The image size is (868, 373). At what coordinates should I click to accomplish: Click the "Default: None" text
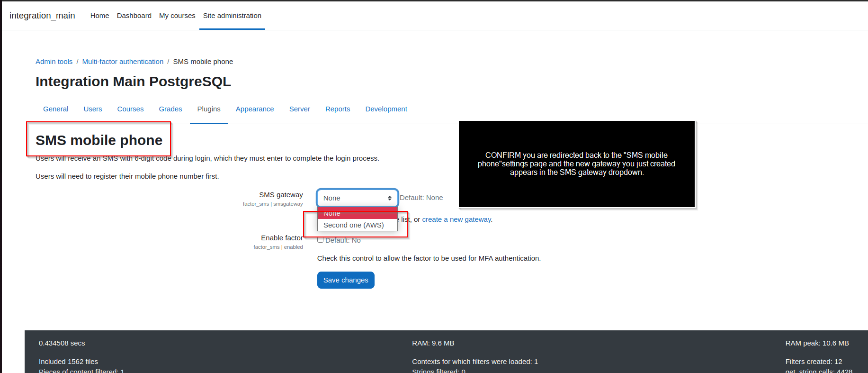pyautogui.click(x=421, y=198)
